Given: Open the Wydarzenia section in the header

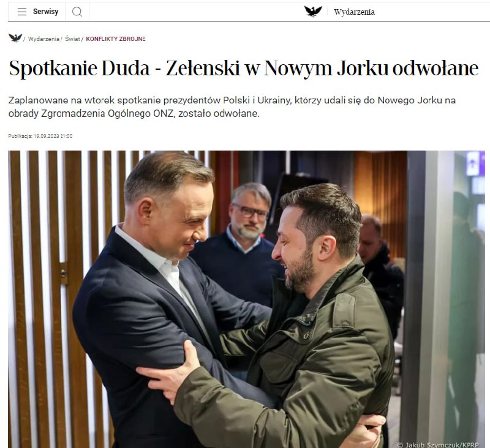Looking at the screenshot, I should click(x=354, y=12).
